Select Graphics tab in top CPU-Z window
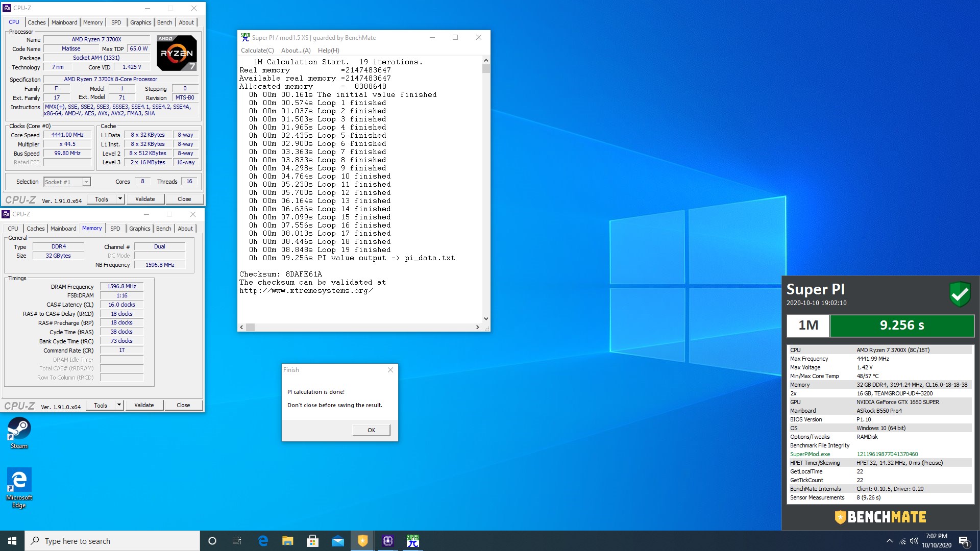The width and height of the screenshot is (980, 551). click(140, 22)
